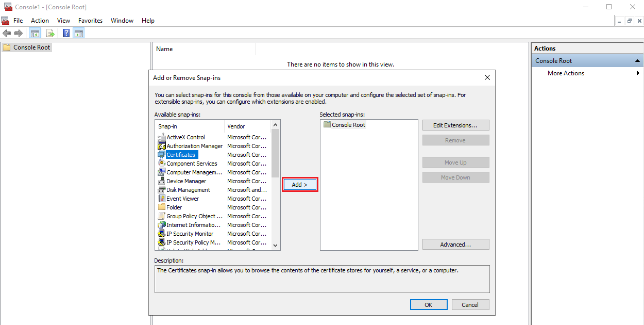Image resolution: width=644 pixels, height=325 pixels.
Task: Click the IP Security Monitor snap-in icon
Action: click(x=162, y=234)
